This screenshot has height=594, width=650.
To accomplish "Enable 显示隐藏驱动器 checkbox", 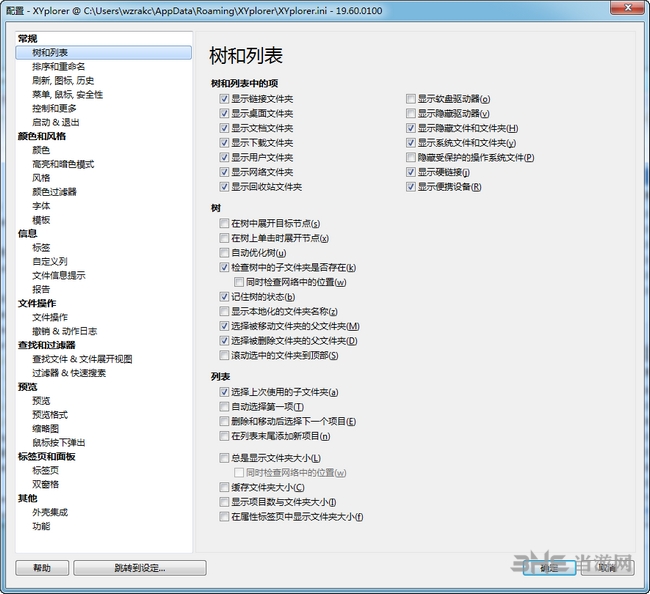I will (x=410, y=113).
